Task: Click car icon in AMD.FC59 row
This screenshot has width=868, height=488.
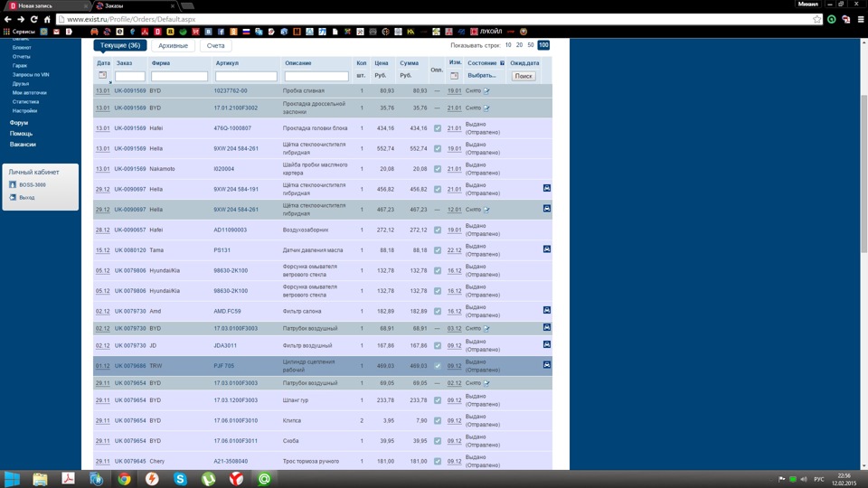Action: (x=546, y=310)
